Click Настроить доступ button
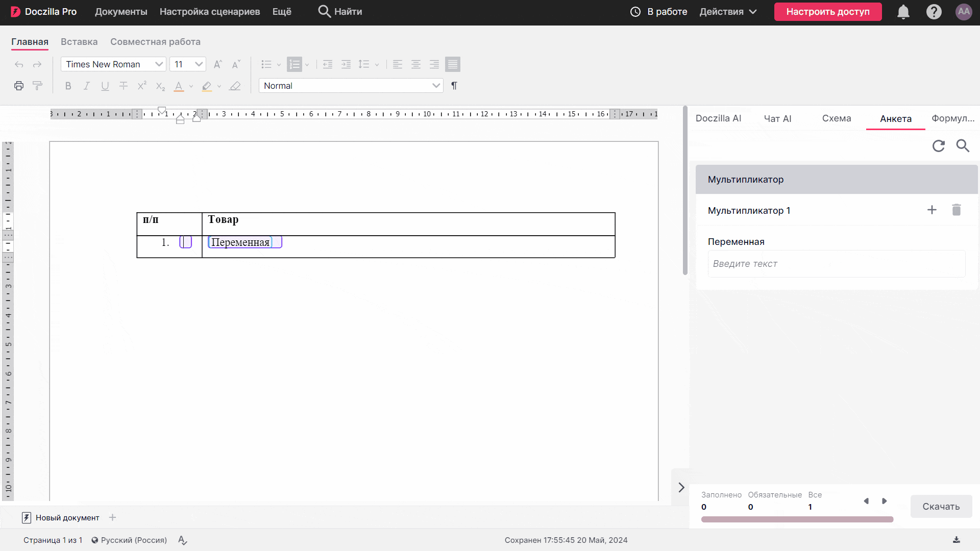This screenshot has width=980, height=551. [828, 12]
